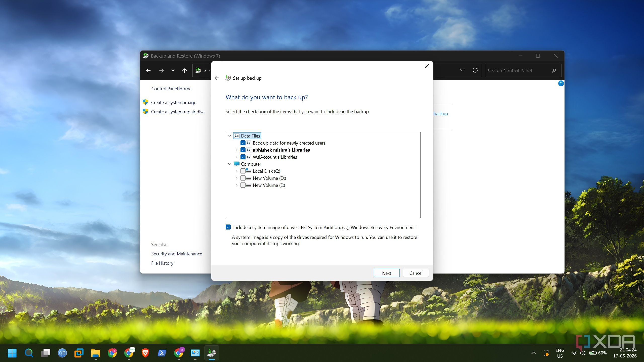Go back using the Set up backup dialog arrow
This screenshot has width=644, height=362.
click(x=217, y=78)
